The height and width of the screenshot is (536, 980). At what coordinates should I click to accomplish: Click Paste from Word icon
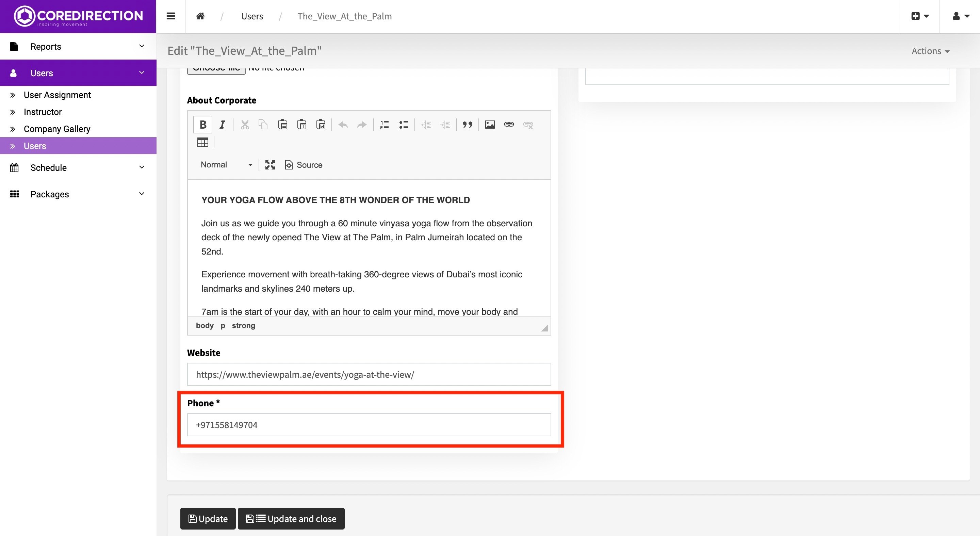321,125
